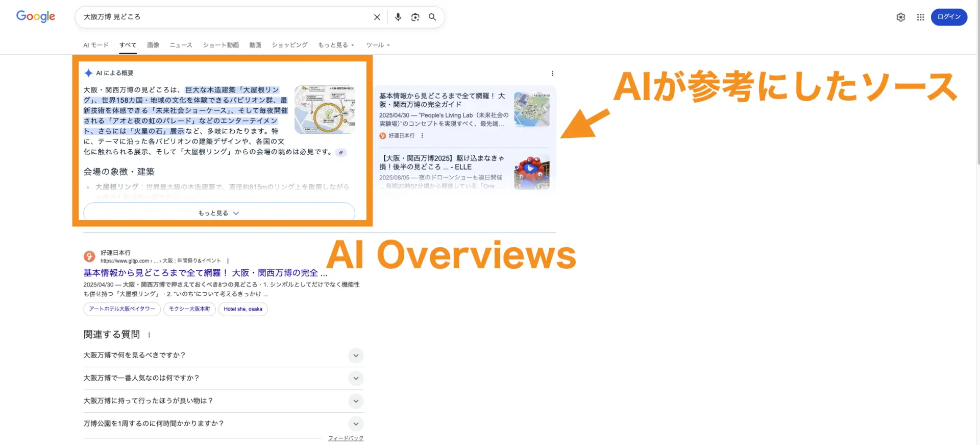Start voice search with microphone icon
The width and height of the screenshot is (980, 445).
[398, 17]
